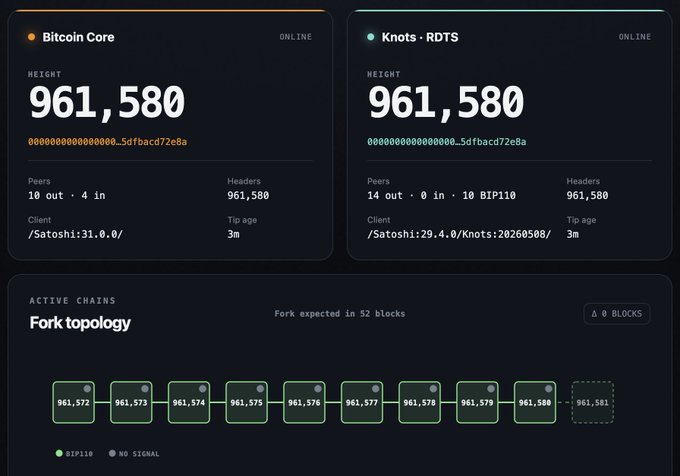Click ONLINE status on Bitcoin Core card
Viewport: 680px width, 476px height.
click(x=295, y=37)
